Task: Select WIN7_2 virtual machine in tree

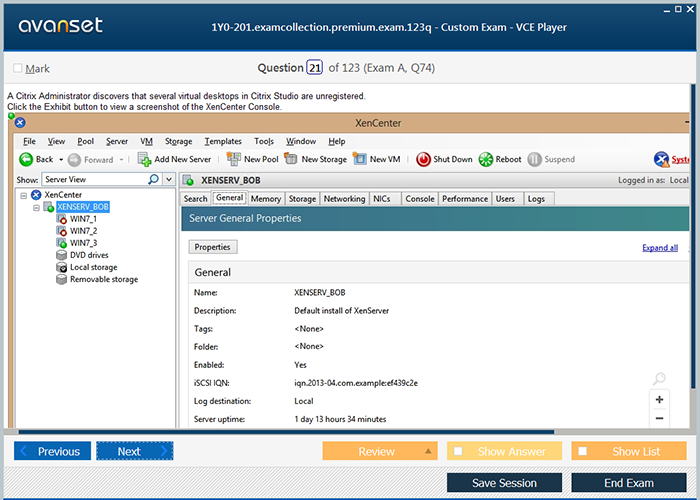Action: (83, 231)
